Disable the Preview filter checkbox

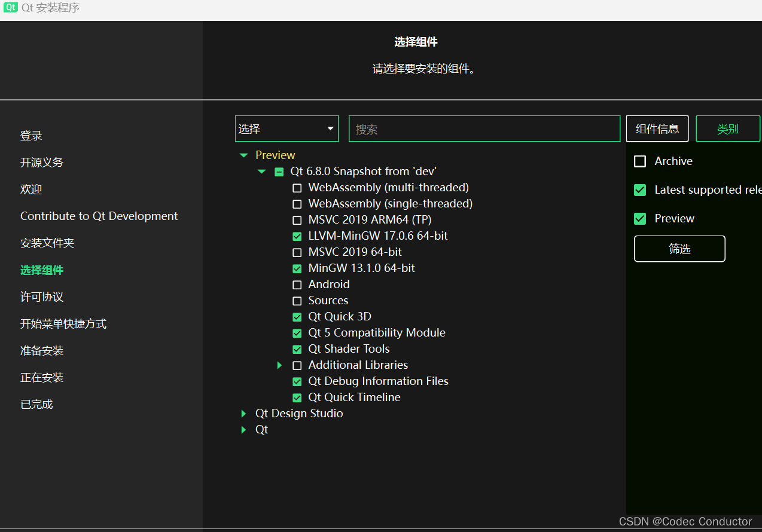(x=640, y=219)
